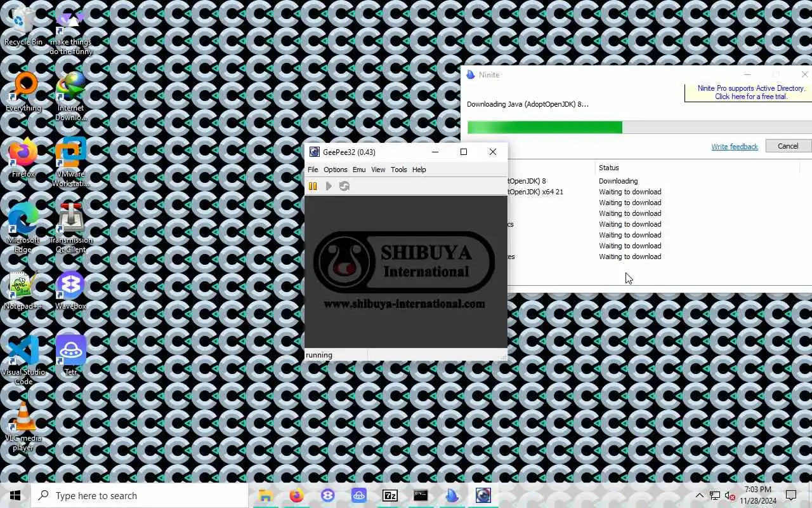Open the Recycle Bin desktop icon
812x508 pixels.
pos(23,27)
